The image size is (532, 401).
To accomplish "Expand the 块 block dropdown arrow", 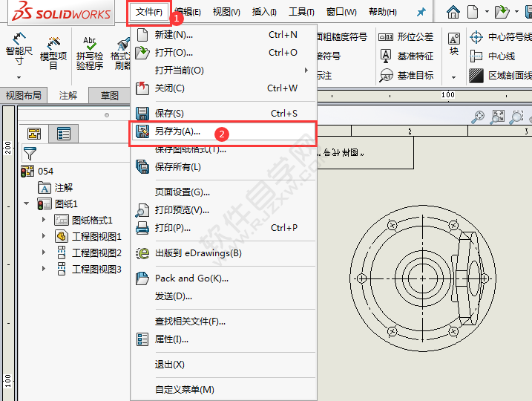I will (x=453, y=78).
